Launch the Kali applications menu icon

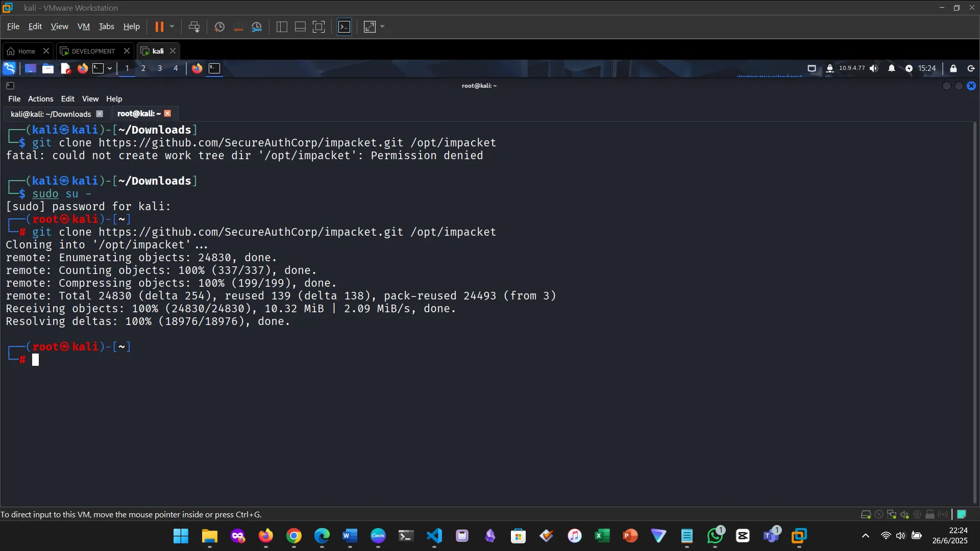[9, 68]
